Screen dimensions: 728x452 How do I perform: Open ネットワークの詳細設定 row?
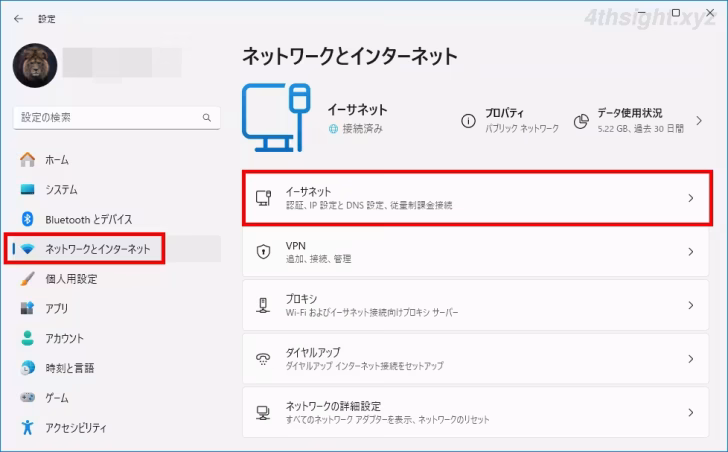click(476, 413)
